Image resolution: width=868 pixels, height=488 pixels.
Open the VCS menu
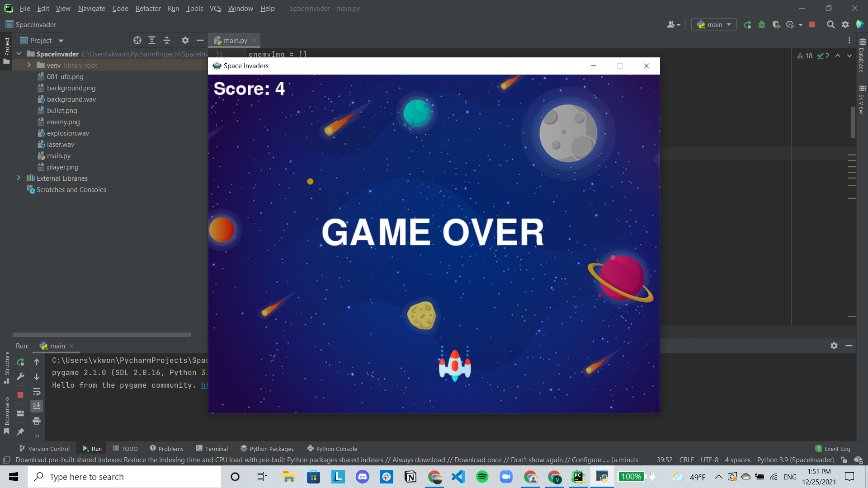215,8
